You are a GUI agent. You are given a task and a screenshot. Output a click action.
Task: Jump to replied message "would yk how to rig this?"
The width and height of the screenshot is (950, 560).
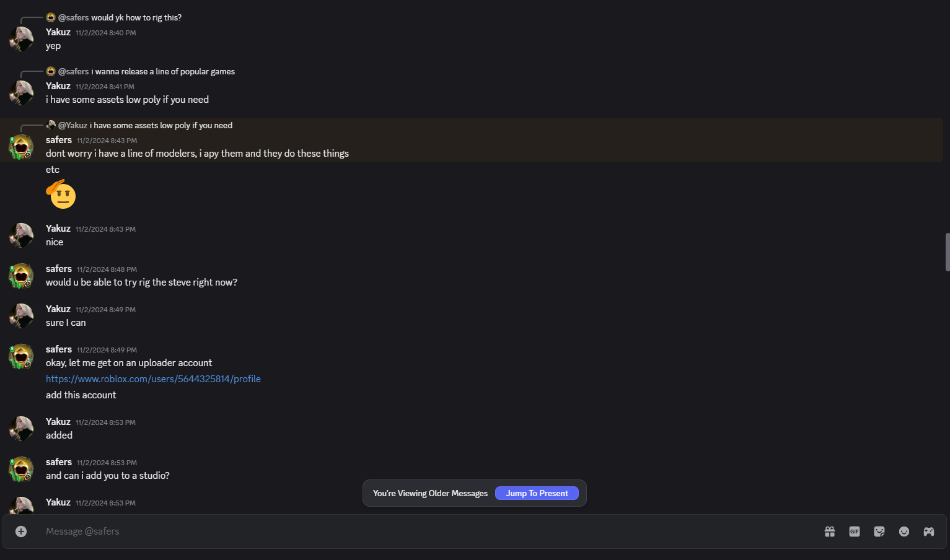pyautogui.click(x=136, y=18)
